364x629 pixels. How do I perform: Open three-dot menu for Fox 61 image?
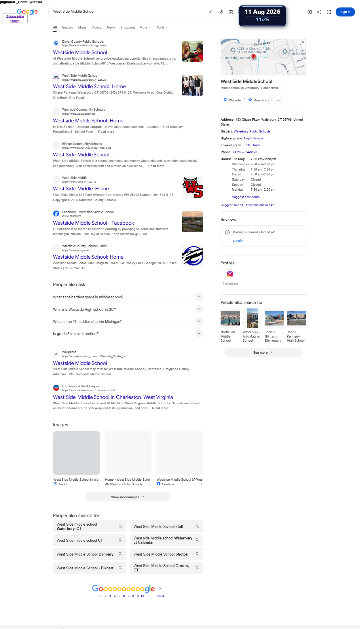pyautogui.click(x=98, y=484)
